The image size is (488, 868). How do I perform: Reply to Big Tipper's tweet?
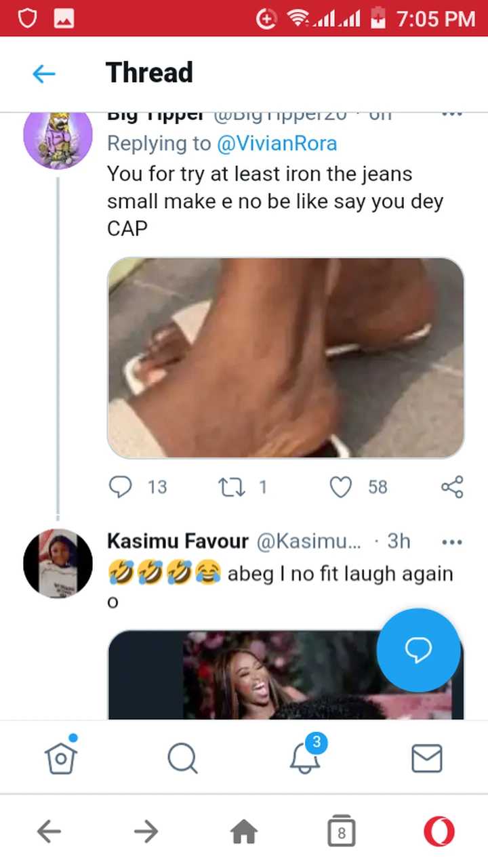coord(121,487)
